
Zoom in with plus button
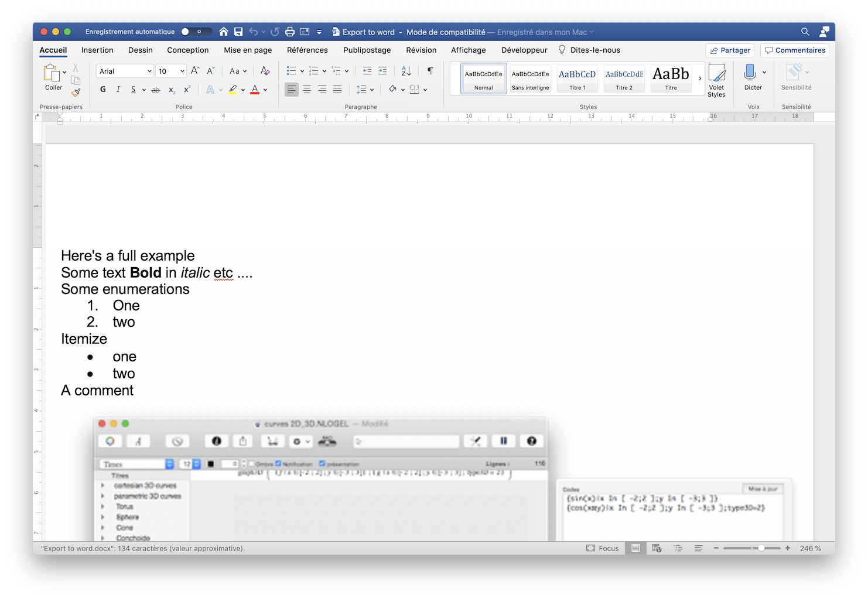tap(788, 548)
